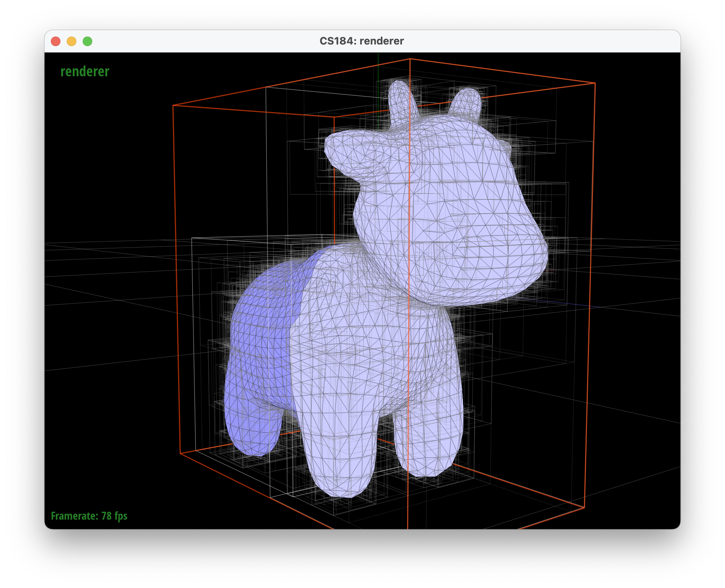
Task: Click top-left front corner of orange box
Action: (x=173, y=106)
